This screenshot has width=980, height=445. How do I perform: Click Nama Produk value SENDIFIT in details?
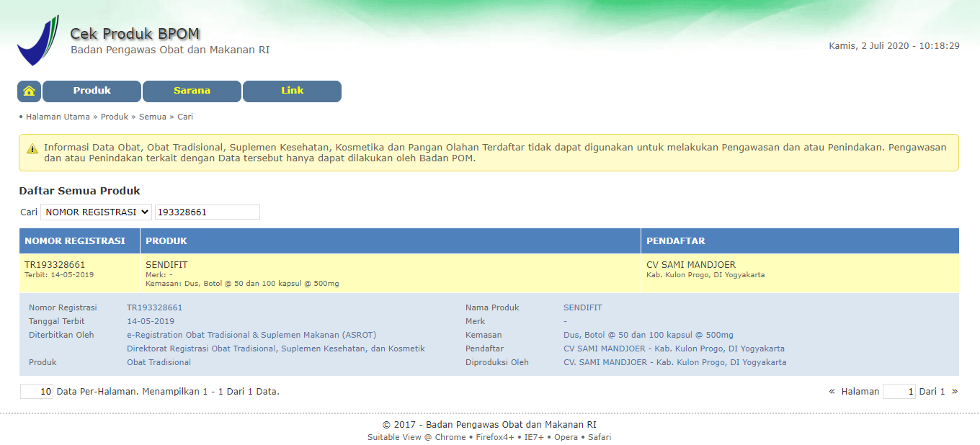point(583,307)
